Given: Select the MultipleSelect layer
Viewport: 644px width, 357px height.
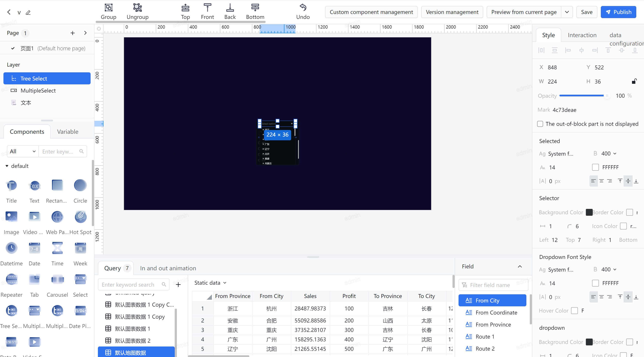Looking at the screenshot, I should 47,91.
